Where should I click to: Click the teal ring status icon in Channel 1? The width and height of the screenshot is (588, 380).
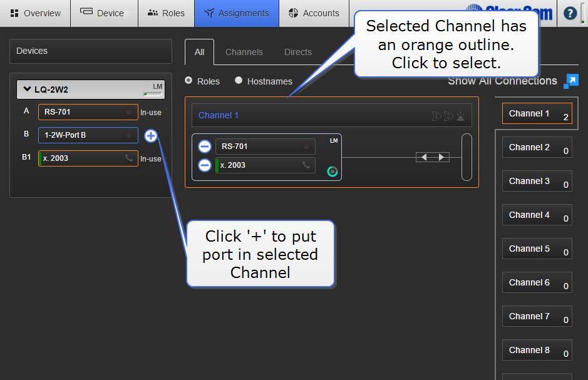[x=332, y=171]
